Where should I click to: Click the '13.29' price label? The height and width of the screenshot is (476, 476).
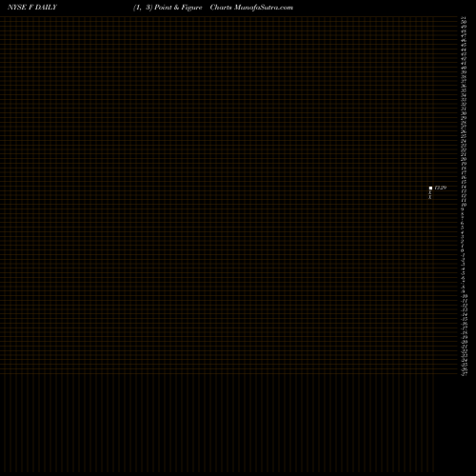pos(441,188)
